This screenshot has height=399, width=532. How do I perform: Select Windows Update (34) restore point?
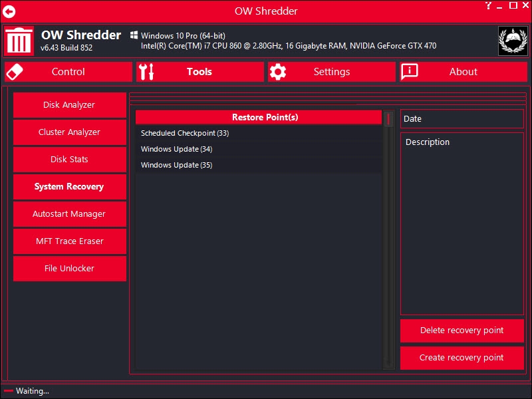259,149
